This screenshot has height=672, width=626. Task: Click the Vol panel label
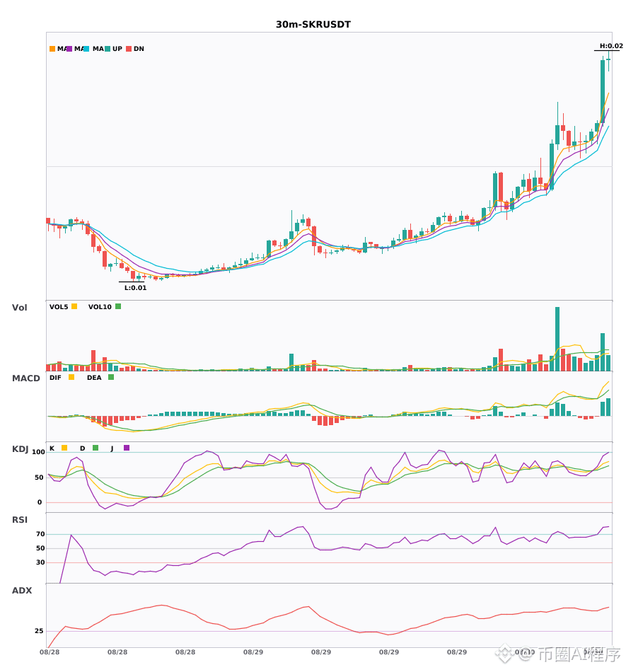click(19, 307)
